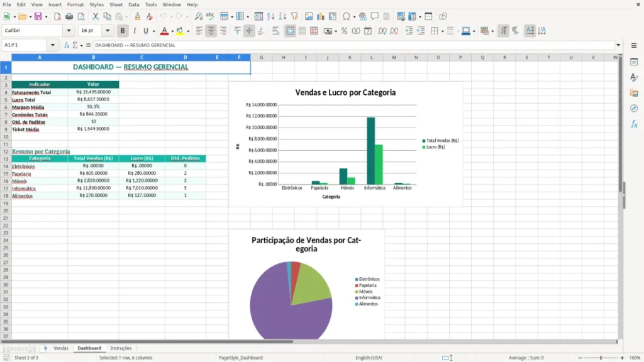
Task: Click the formula input line
Action: point(353,45)
